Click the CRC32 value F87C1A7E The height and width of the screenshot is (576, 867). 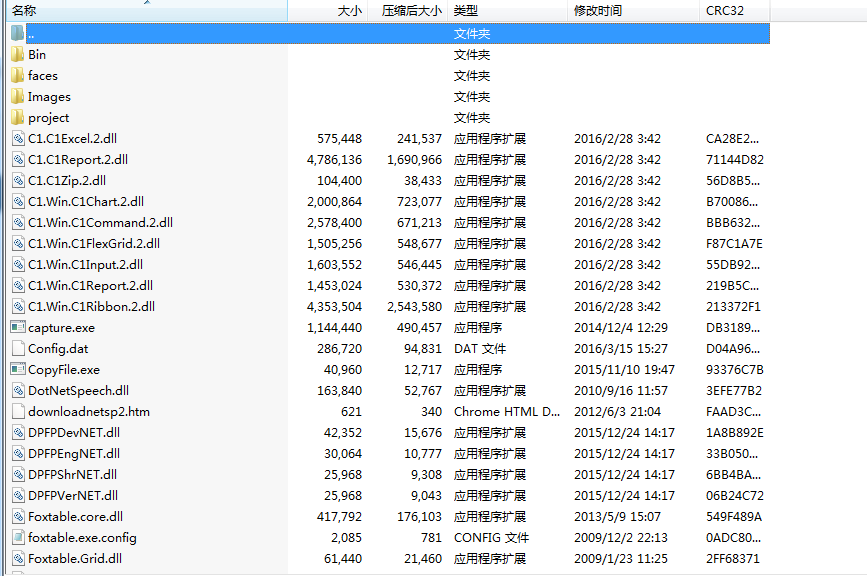tap(734, 244)
